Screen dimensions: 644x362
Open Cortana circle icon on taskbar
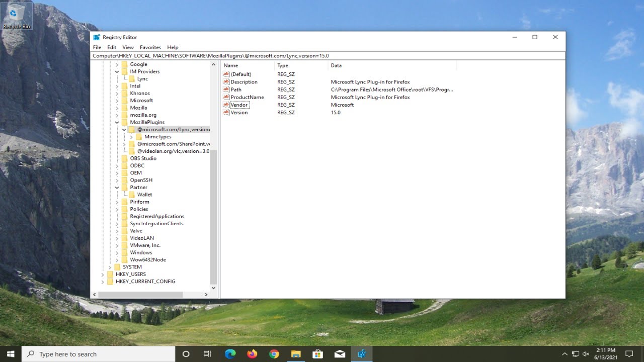[x=186, y=354]
